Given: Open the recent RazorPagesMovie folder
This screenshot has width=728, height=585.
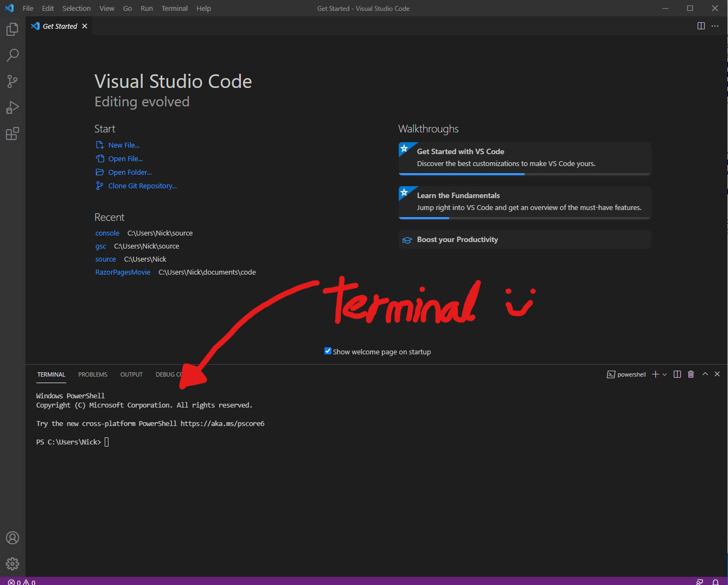Looking at the screenshot, I should [x=123, y=272].
